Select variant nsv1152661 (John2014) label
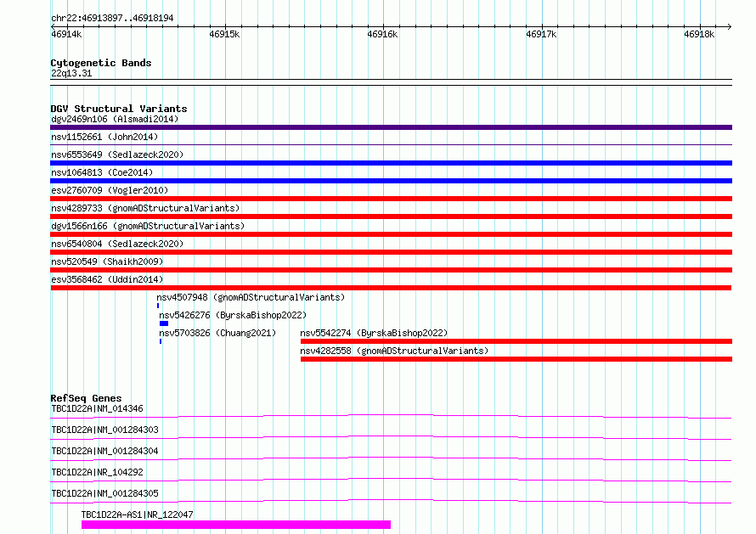 pos(104,137)
